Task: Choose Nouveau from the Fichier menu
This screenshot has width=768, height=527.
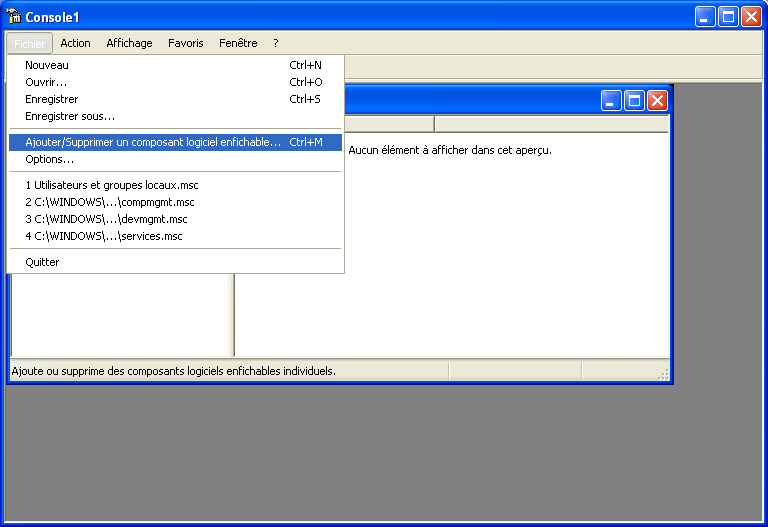Action: coord(175,65)
